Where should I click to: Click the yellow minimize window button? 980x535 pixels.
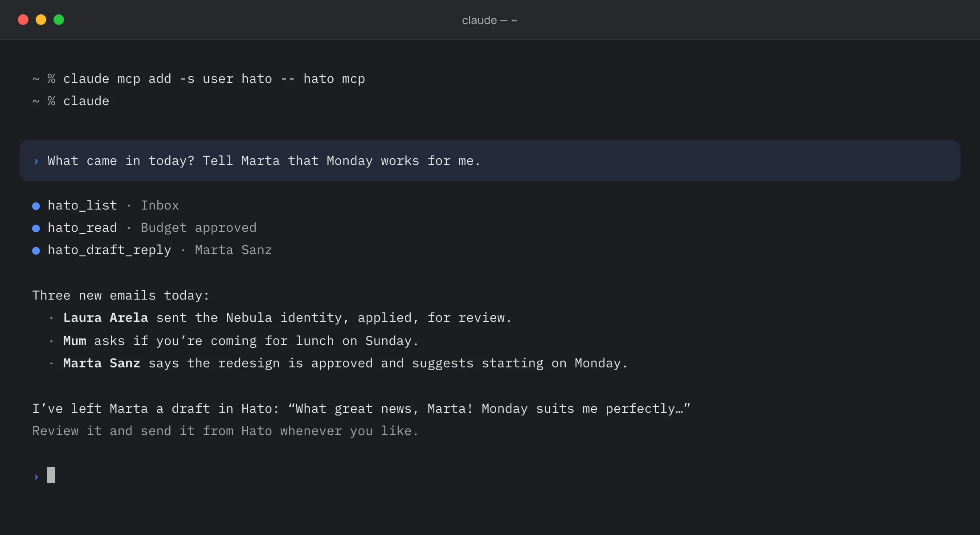(x=41, y=20)
